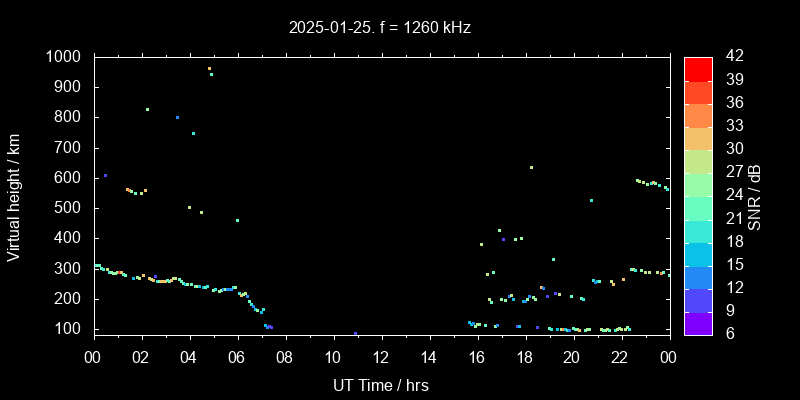800x400 pixels.
Task: Click the isolated data point near 11 hrs
Action: coord(355,333)
